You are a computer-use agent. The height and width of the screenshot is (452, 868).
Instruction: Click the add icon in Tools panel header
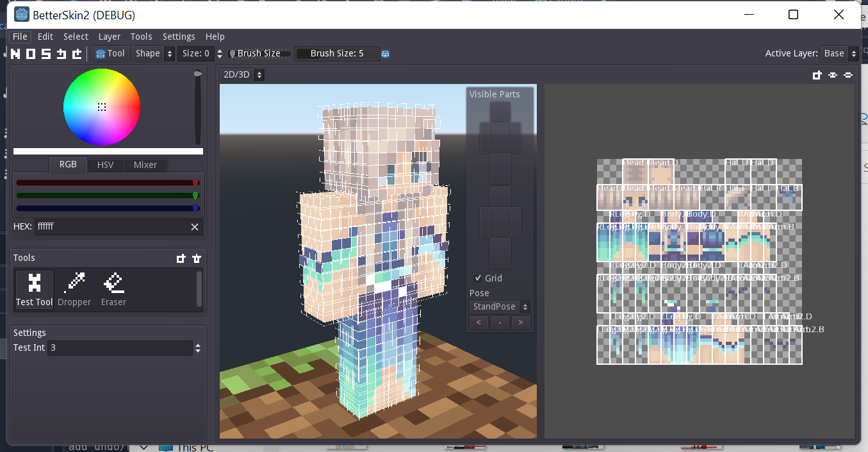pyautogui.click(x=181, y=258)
